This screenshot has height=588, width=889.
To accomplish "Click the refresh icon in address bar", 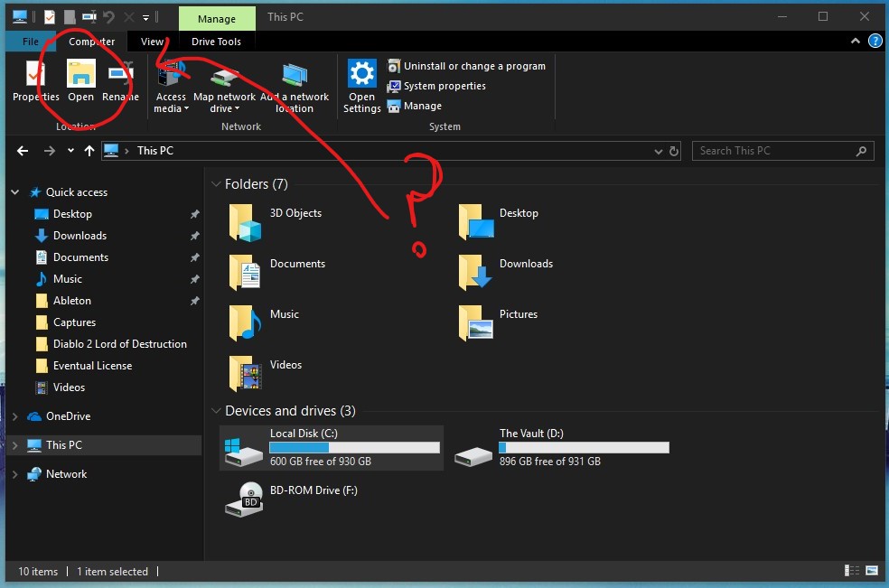I will [674, 151].
